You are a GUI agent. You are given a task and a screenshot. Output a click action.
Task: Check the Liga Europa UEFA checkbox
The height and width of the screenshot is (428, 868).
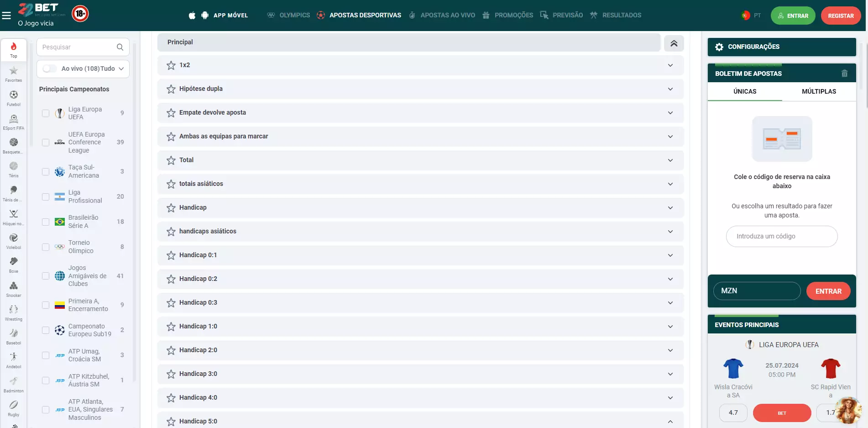[46, 113]
